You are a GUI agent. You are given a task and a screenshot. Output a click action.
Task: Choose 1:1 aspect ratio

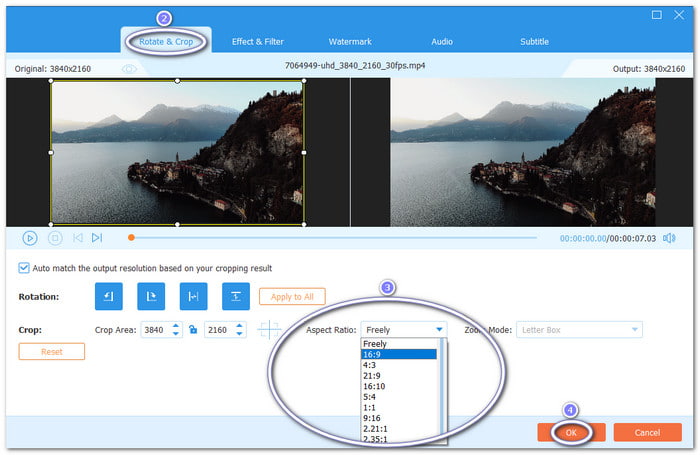(x=399, y=407)
